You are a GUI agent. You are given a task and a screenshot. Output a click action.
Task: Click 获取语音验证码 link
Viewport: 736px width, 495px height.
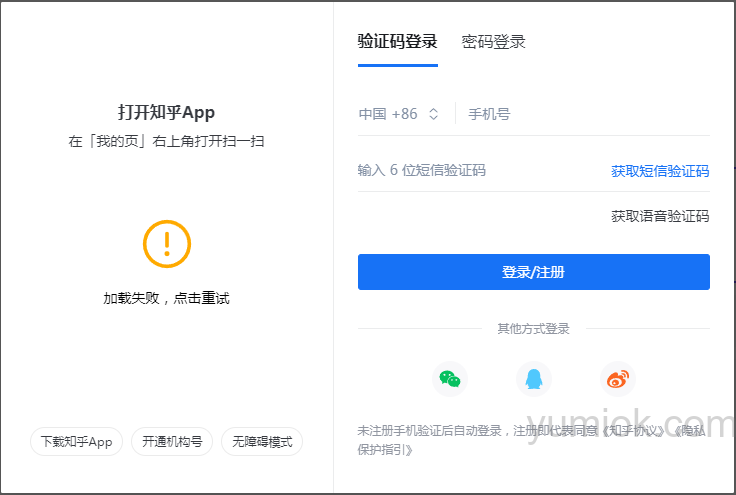pyautogui.click(x=660, y=216)
